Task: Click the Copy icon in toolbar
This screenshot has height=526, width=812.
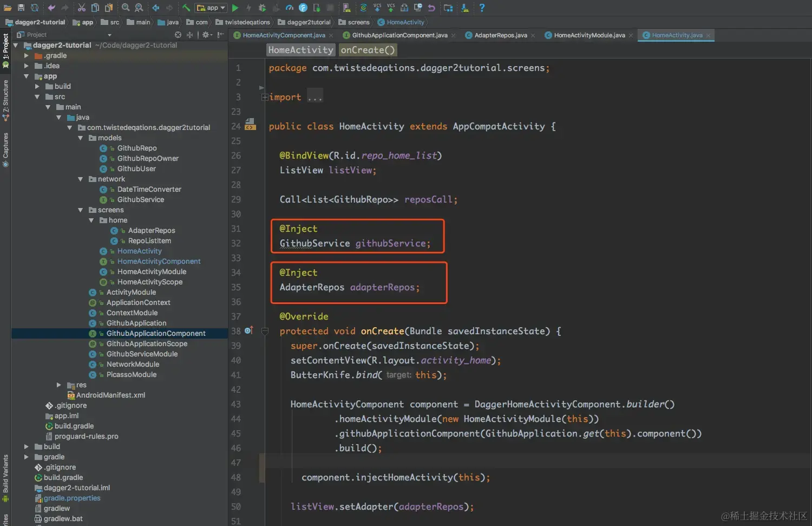Action: (95, 8)
